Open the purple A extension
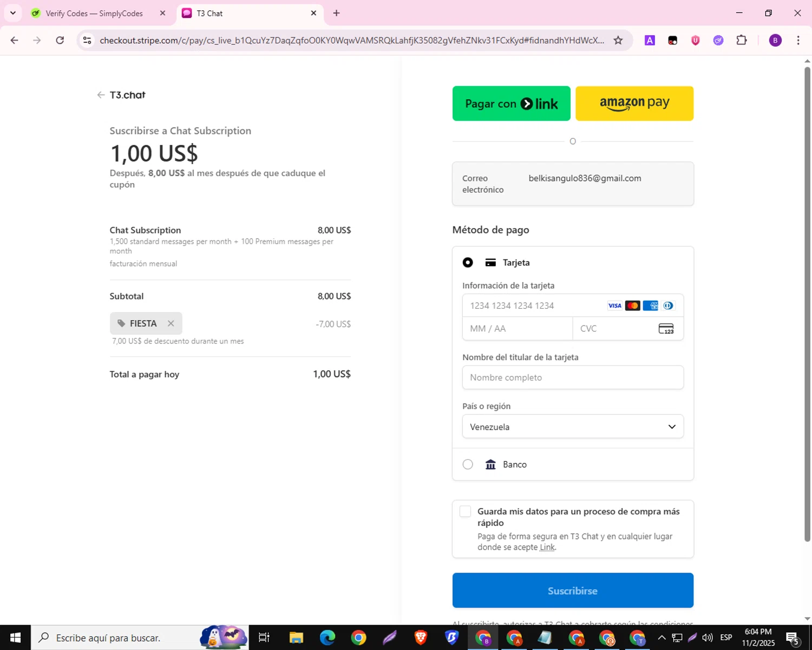The height and width of the screenshot is (650, 812). click(x=650, y=40)
